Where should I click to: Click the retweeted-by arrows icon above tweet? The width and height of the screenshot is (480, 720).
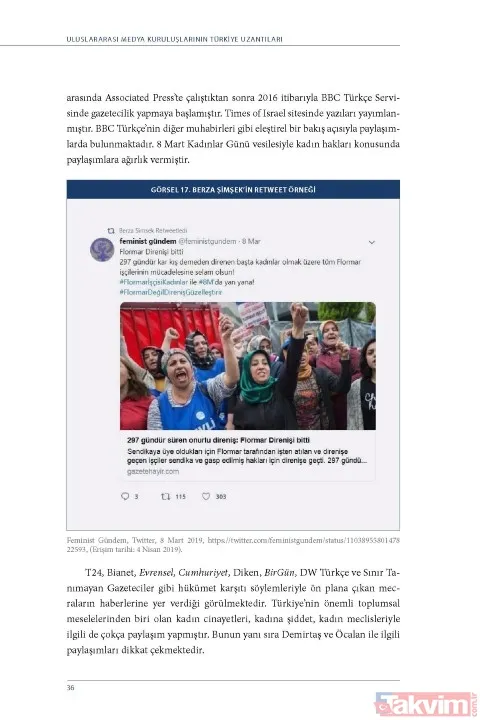(x=111, y=231)
